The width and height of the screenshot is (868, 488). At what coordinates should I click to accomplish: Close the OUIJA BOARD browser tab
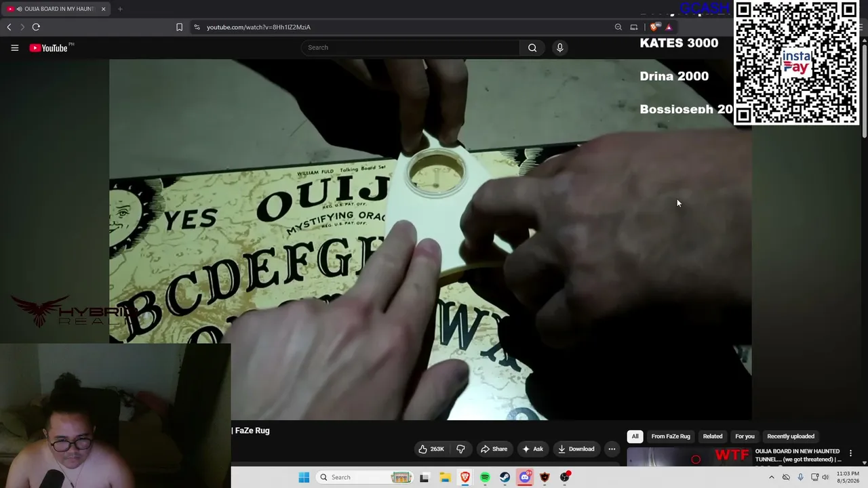[x=103, y=9]
